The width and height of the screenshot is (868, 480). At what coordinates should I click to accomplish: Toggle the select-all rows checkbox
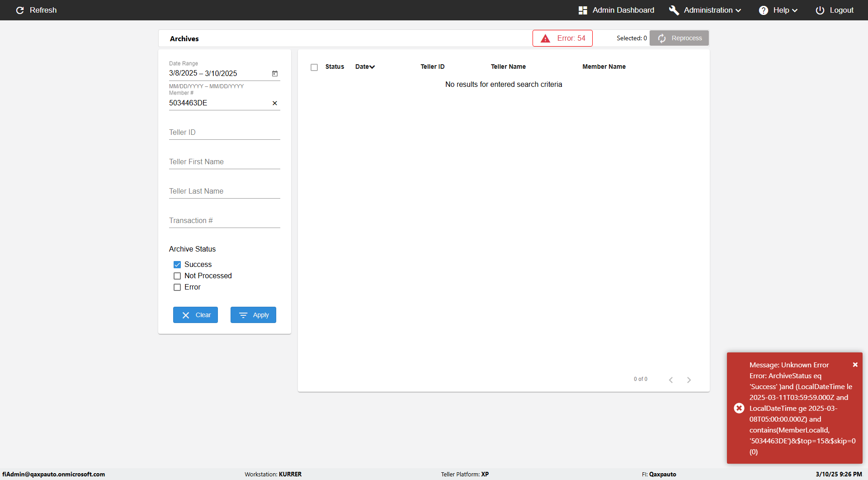314,67
